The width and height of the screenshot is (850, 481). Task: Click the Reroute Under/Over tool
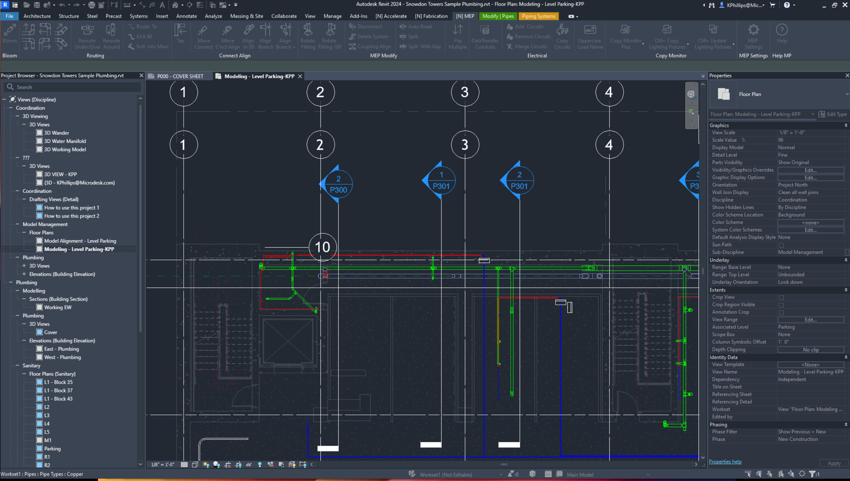pos(87,36)
